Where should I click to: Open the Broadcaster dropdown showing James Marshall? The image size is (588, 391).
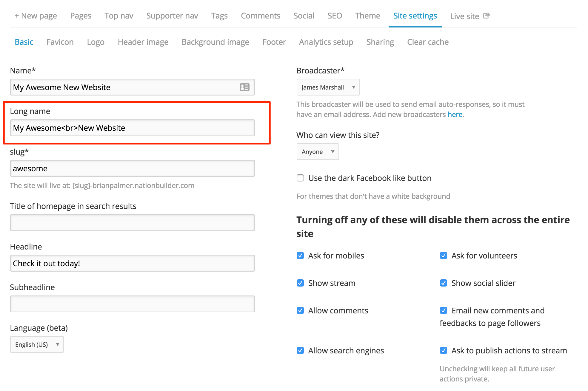pyautogui.click(x=328, y=87)
